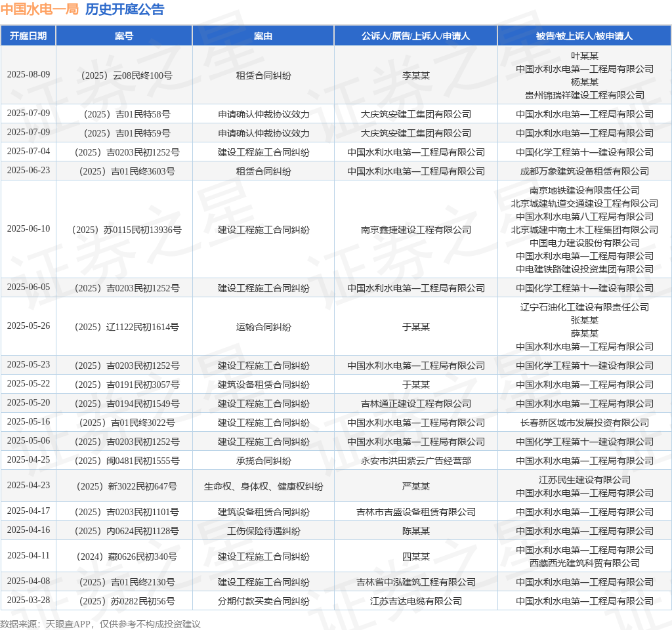Click case number (2025)闽0481民初1555号

pos(127,461)
